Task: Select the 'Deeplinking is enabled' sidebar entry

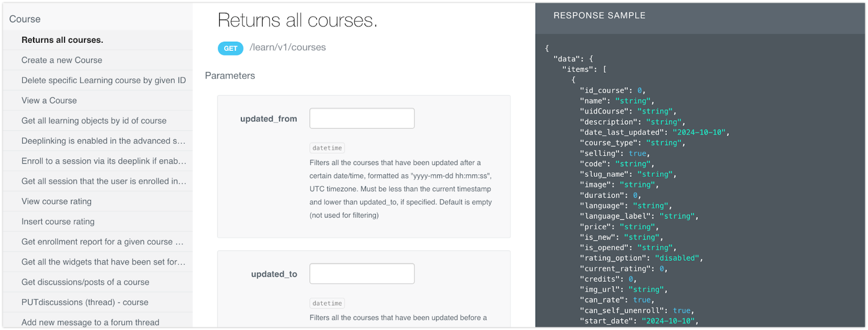Action: click(x=103, y=141)
